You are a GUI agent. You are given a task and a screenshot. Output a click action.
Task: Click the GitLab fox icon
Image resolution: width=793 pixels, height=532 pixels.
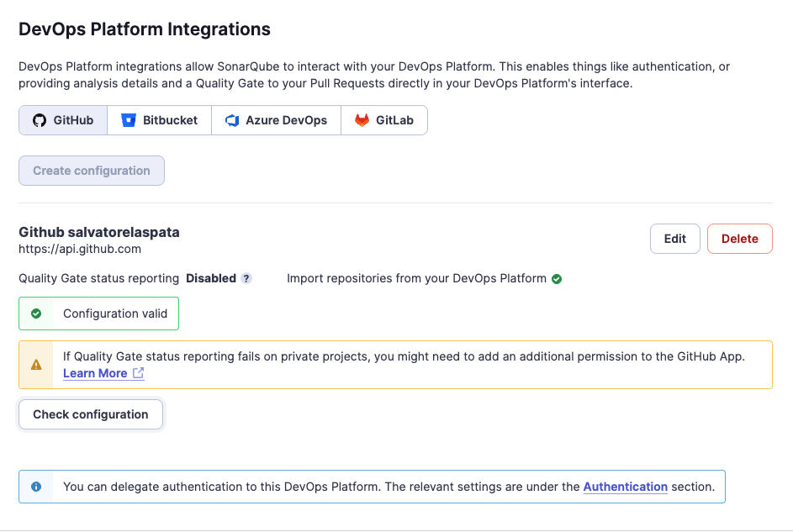pyautogui.click(x=362, y=120)
